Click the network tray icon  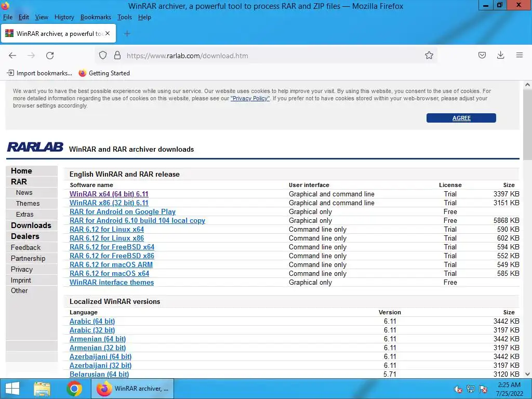point(471,389)
